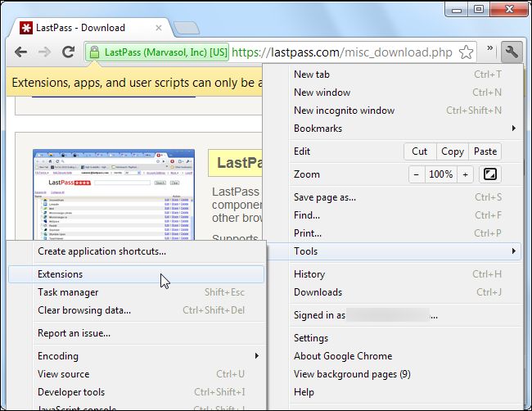Bookmark this page with star icon
This screenshot has height=411, width=532.
(x=466, y=52)
